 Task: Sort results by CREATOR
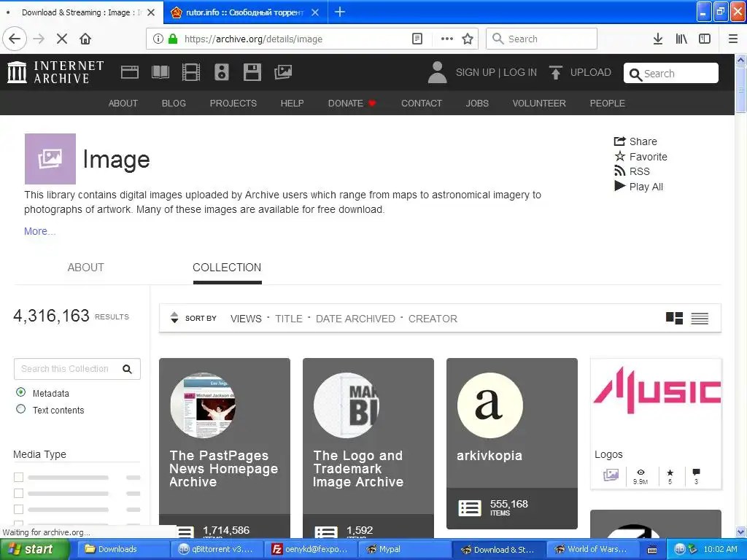coord(433,319)
